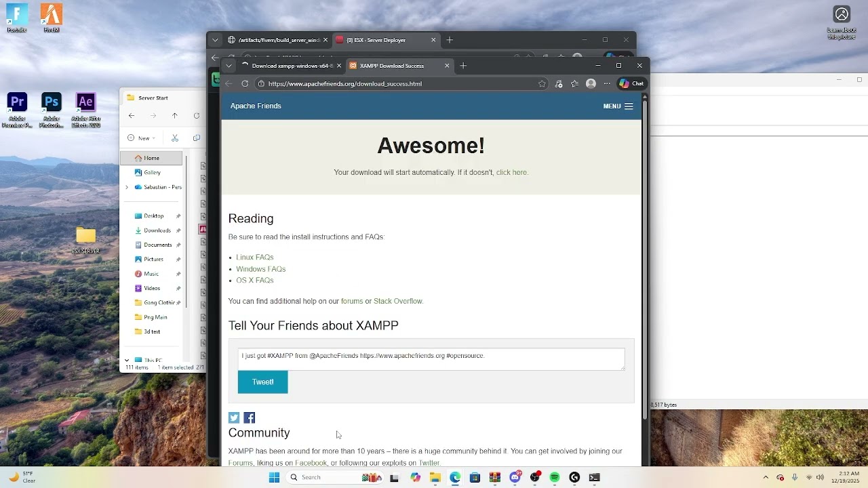
Task: Click the 'click here' download link
Action: point(512,172)
